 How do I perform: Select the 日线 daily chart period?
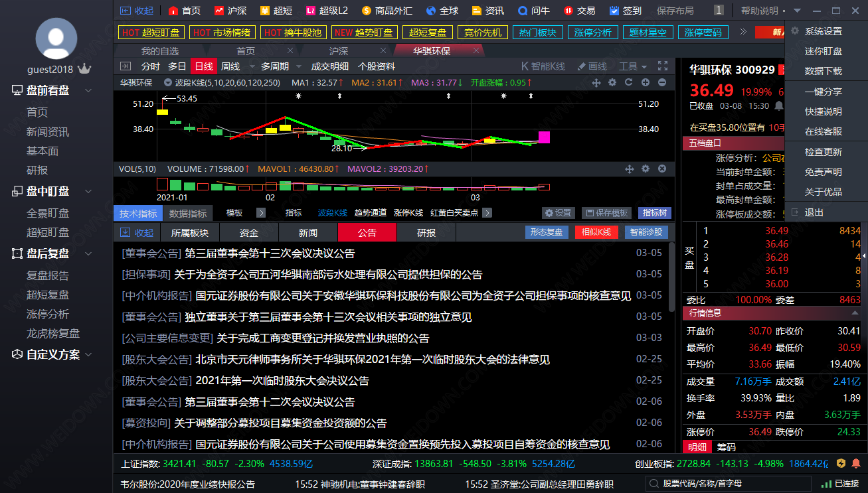(204, 66)
